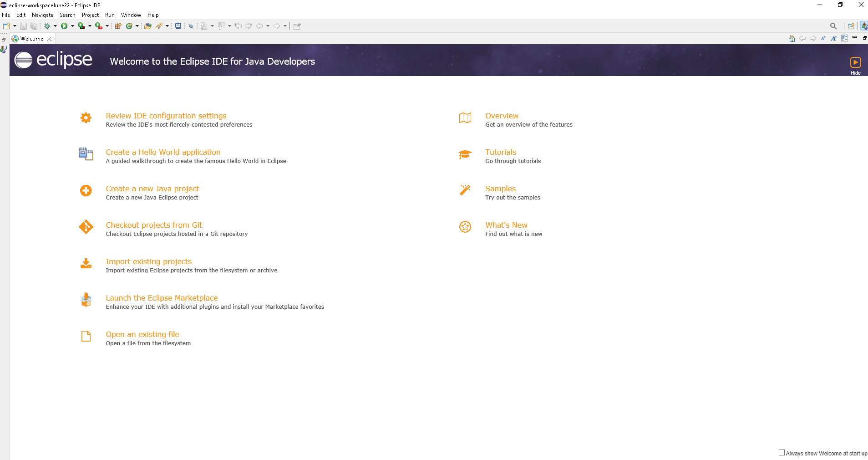Viewport: 868px width, 460px height.
Task: Click the Reduce font size icon
Action: pos(823,38)
